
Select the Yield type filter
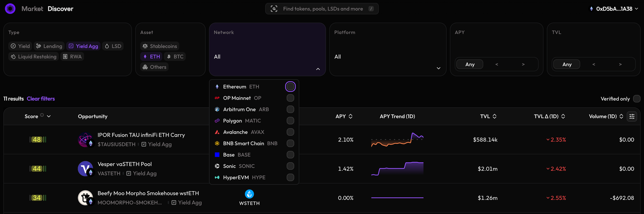(x=20, y=46)
